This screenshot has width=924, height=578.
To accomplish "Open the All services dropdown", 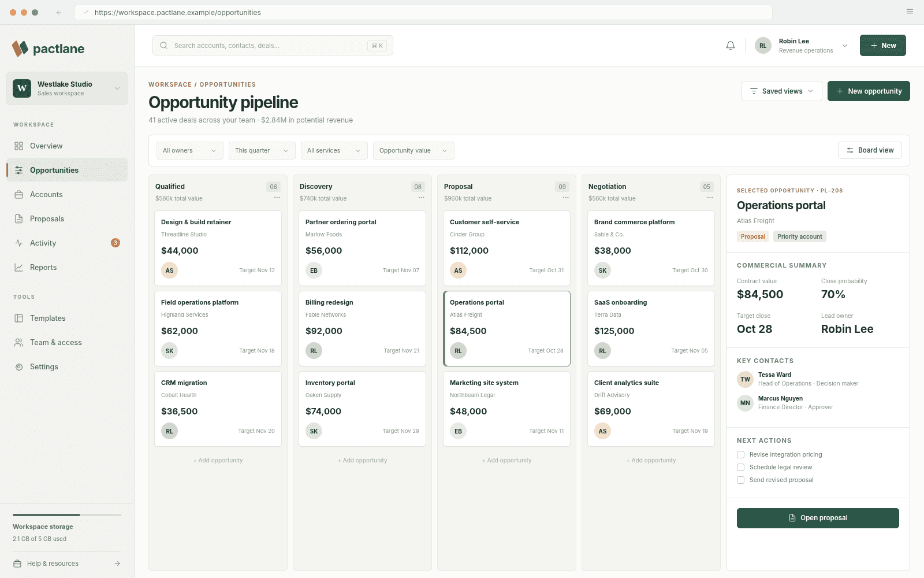I will pos(334,150).
